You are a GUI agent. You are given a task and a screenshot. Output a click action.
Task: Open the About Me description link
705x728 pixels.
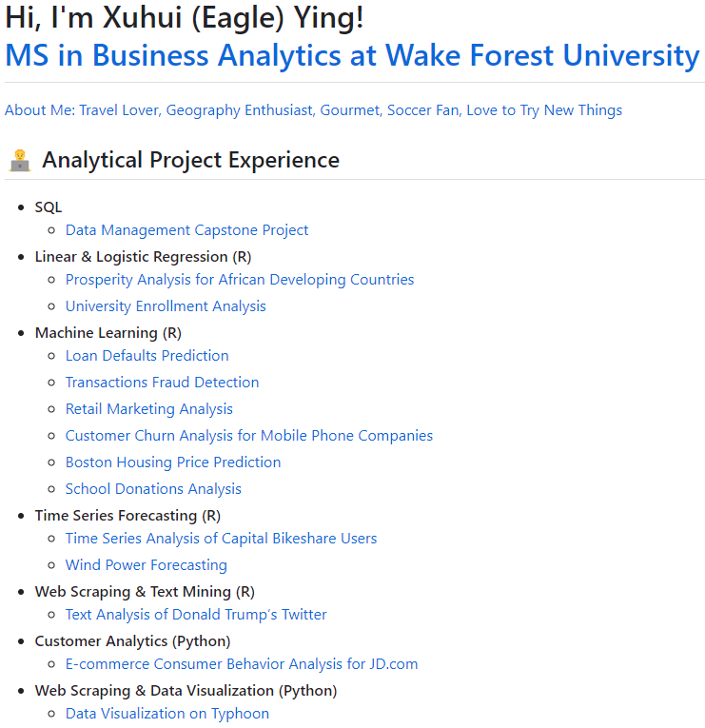[x=313, y=110]
